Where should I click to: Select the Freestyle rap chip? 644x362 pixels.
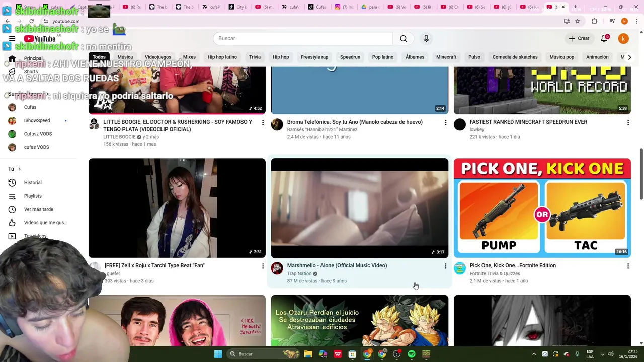[x=314, y=57]
